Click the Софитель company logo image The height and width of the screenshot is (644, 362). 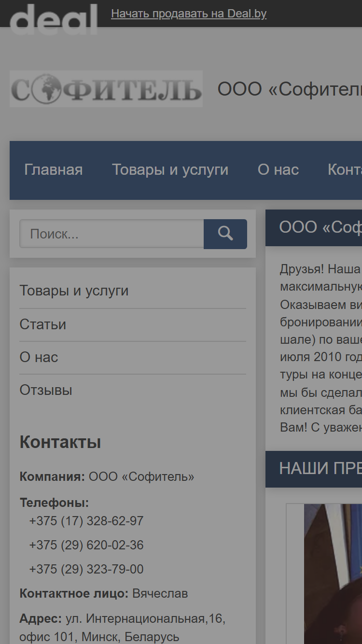pyautogui.click(x=106, y=89)
